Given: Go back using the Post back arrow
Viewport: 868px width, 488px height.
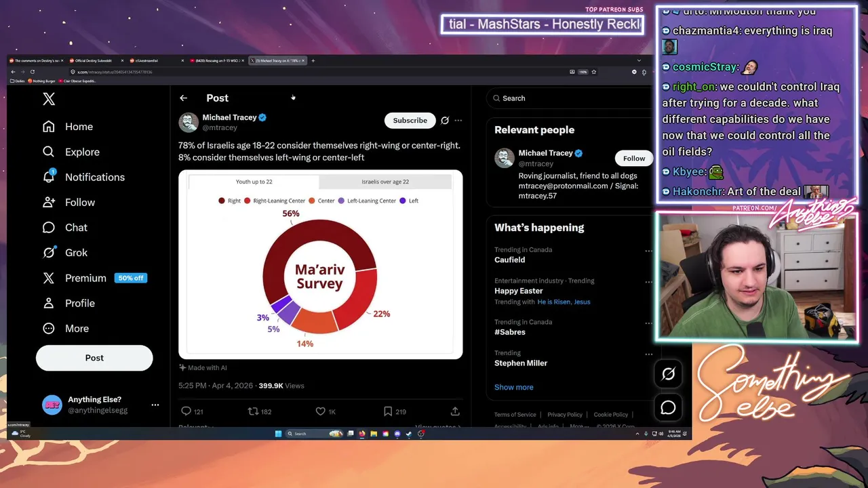Looking at the screenshot, I should [183, 98].
